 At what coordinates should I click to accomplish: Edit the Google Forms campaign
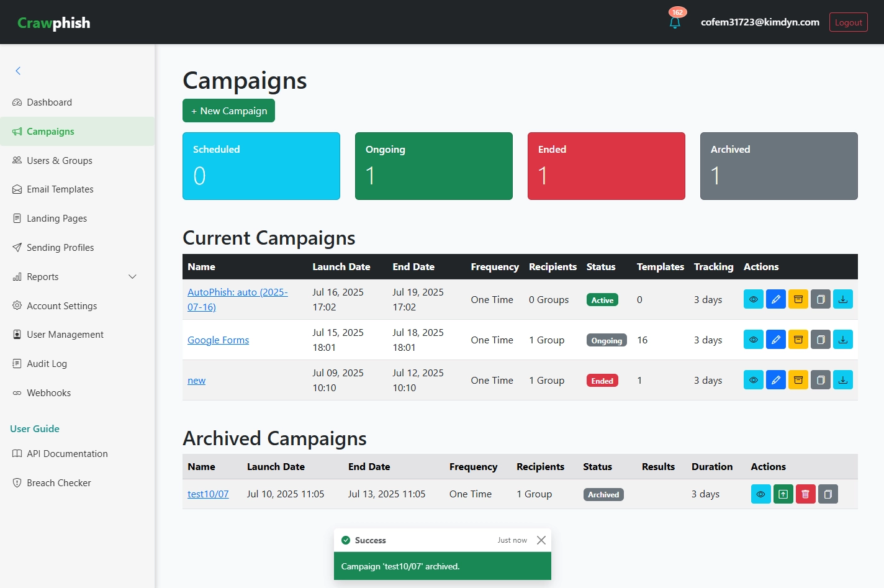point(775,340)
